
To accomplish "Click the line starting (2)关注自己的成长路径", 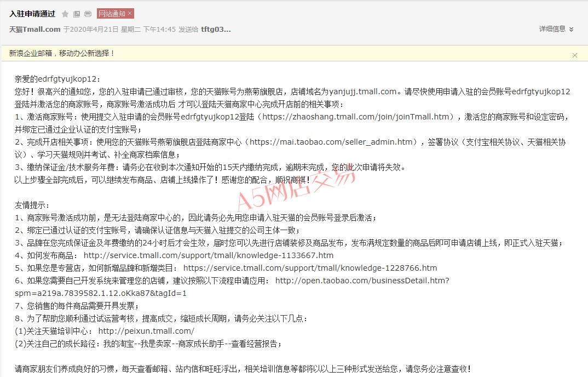I will pos(148,344).
